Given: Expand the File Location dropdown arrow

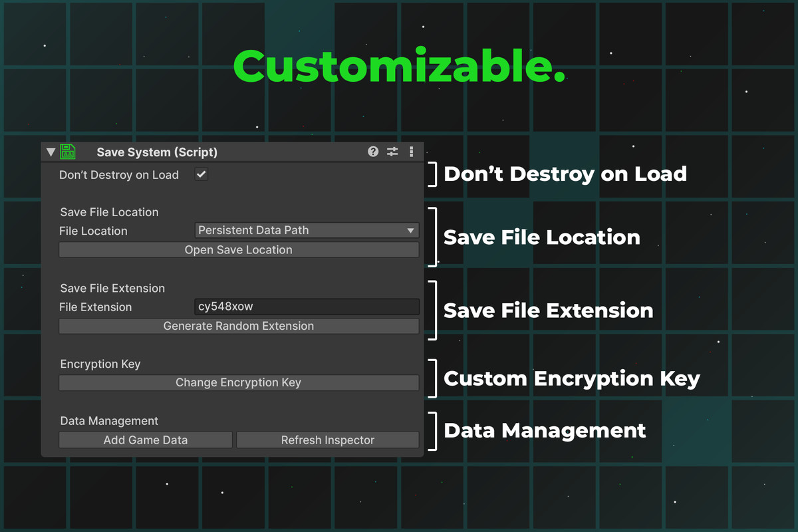Looking at the screenshot, I should pos(412,230).
